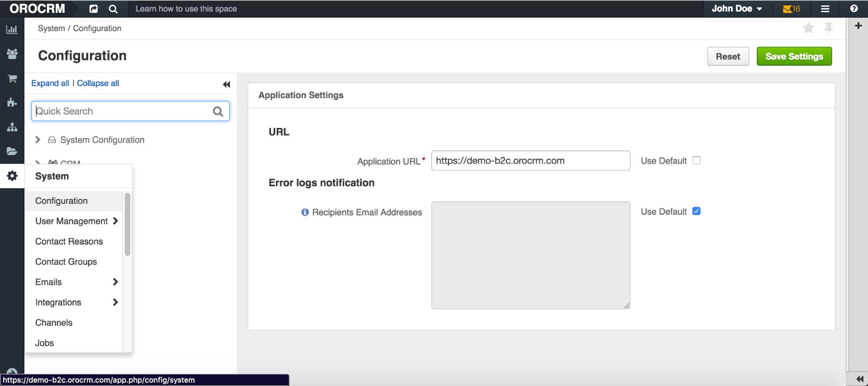Click the System menu scrollbar
868x386 pixels.
pos(127,224)
